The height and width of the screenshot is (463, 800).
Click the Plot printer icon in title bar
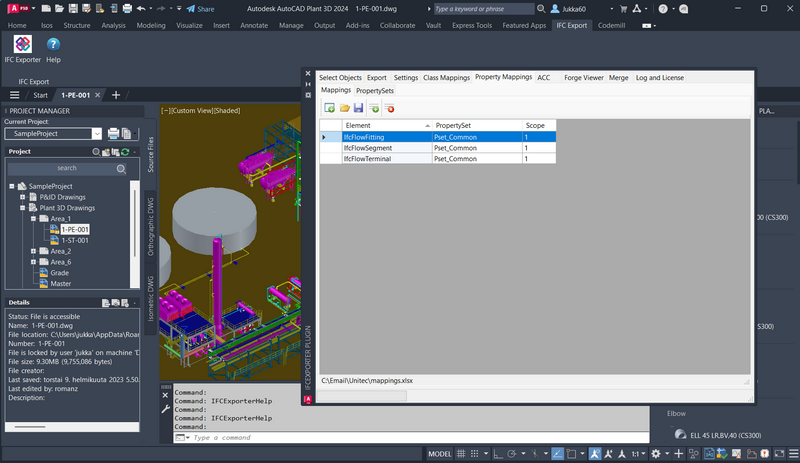(127, 9)
